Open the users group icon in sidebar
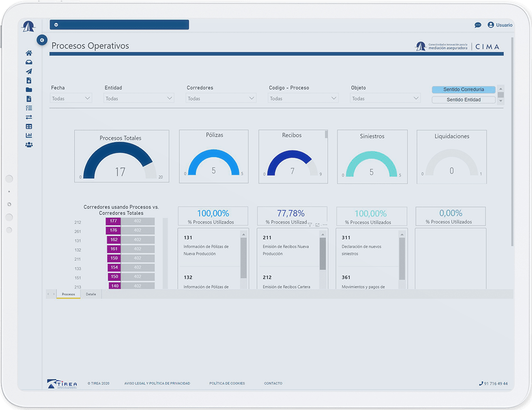Screen dimensions: 532x410 (x=29, y=144)
